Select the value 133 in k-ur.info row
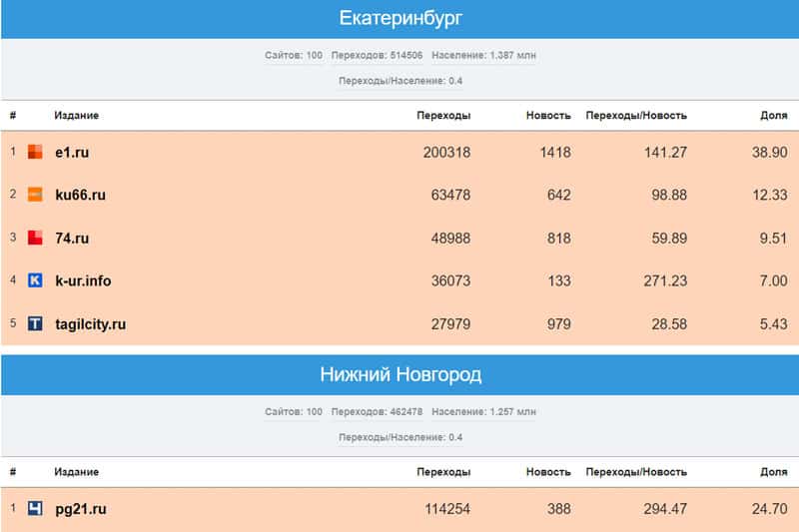This screenshot has width=799, height=532. [x=559, y=281]
